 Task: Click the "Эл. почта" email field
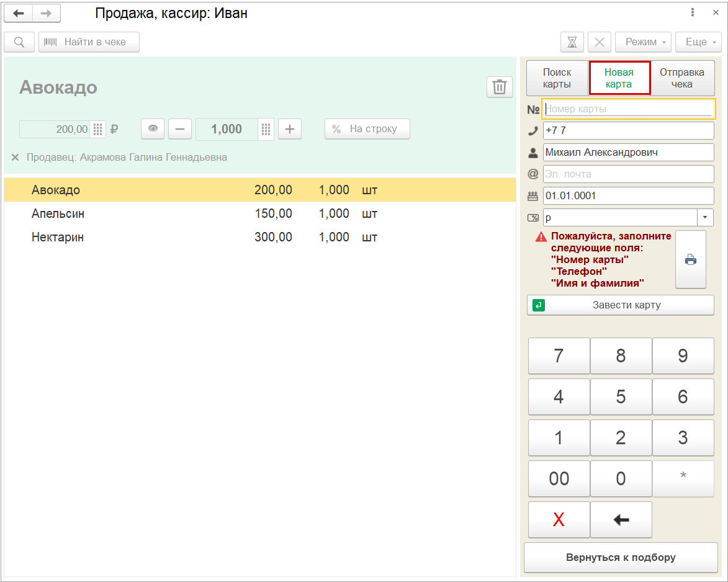pos(629,174)
